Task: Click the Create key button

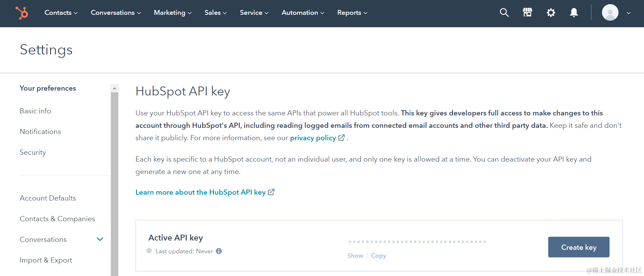Action: pos(579,247)
